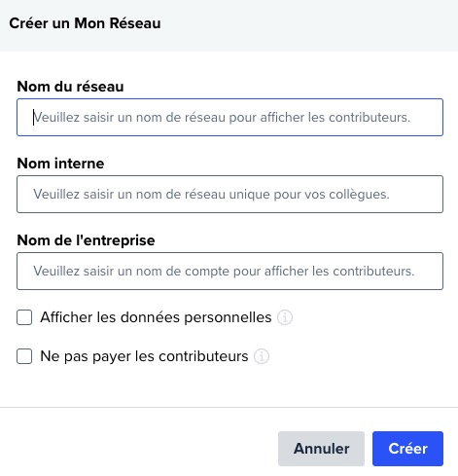
Task: Focus the Nom du réseau input field
Action: pos(229,117)
